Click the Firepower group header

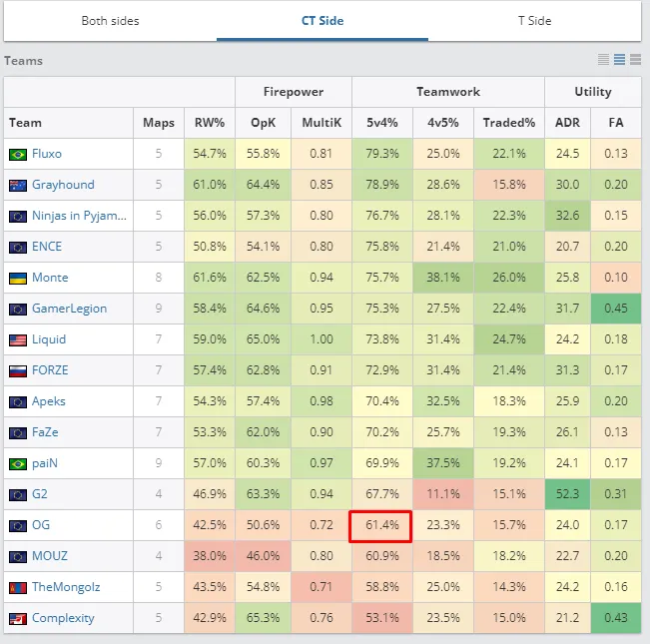pos(294,92)
